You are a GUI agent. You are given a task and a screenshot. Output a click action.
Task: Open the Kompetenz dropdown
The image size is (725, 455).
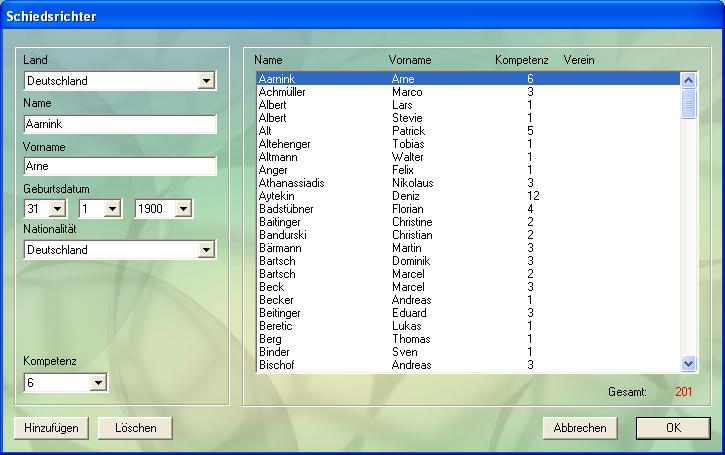(97, 382)
